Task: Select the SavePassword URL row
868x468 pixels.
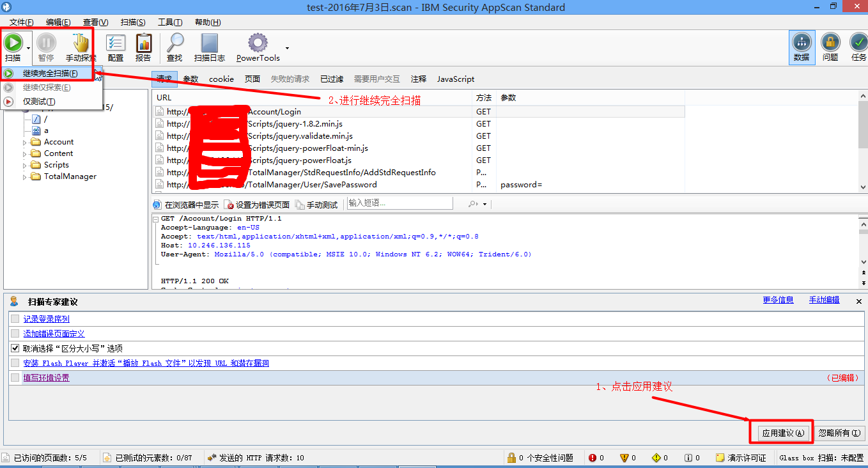Action: tap(419, 185)
